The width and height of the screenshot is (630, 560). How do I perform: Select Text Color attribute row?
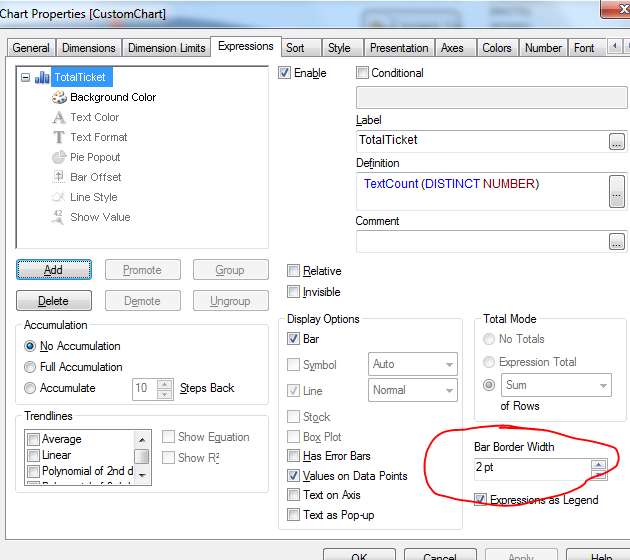94,117
